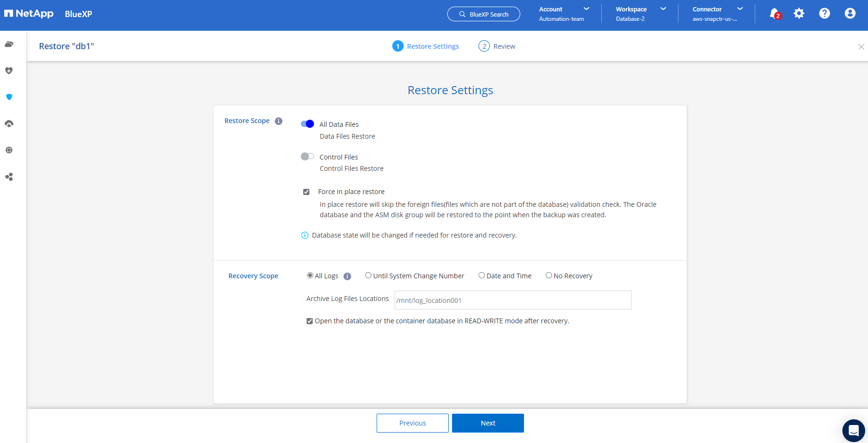Select the Restore Settings step
The width and height of the screenshot is (868, 443).
pyautogui.click(x=425, y=46)
